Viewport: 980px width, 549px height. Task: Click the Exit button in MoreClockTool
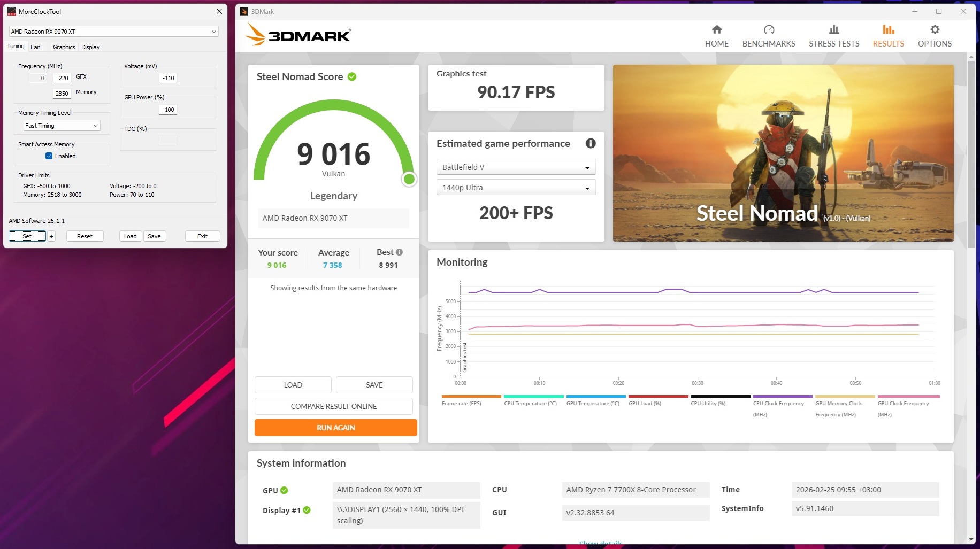202,236
